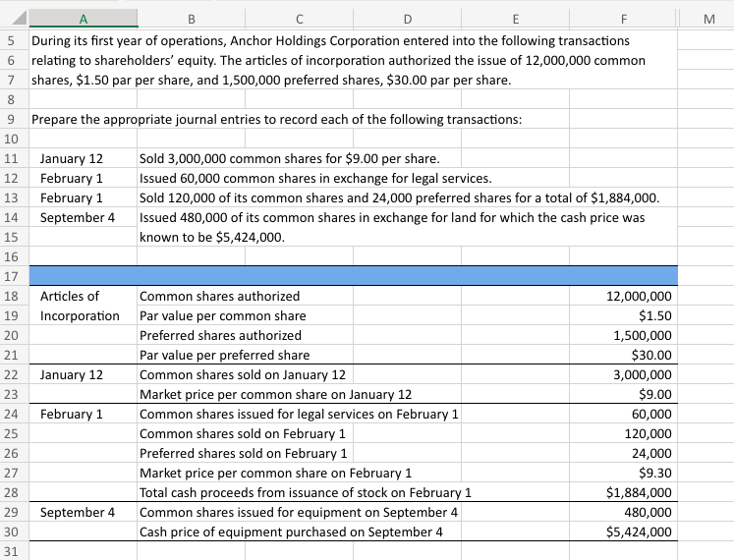Click the 60,000 value cell
The width and height of the screenshot is (734, 560).
tap(624, 414)
